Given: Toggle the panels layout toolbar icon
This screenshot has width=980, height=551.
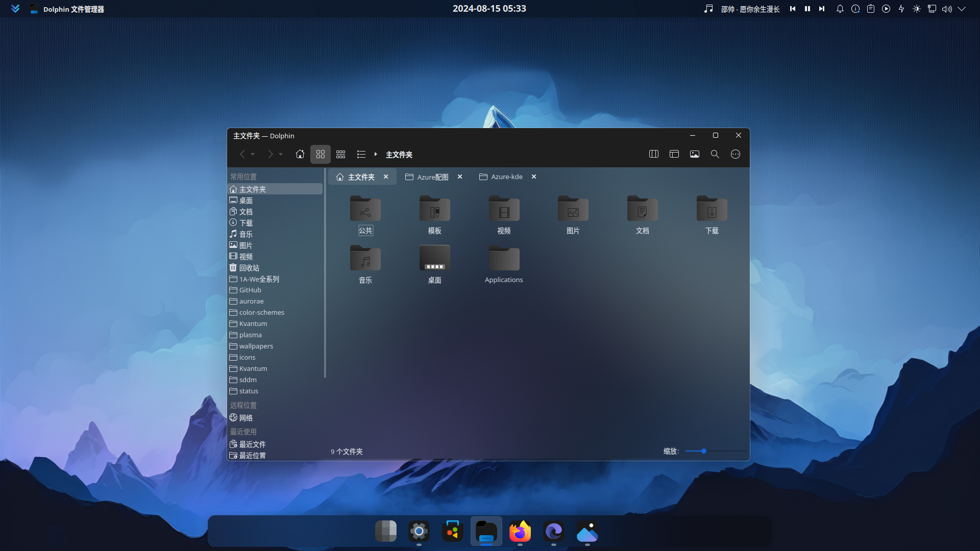Looking at the screenshot, I should [x=674, y=154].
